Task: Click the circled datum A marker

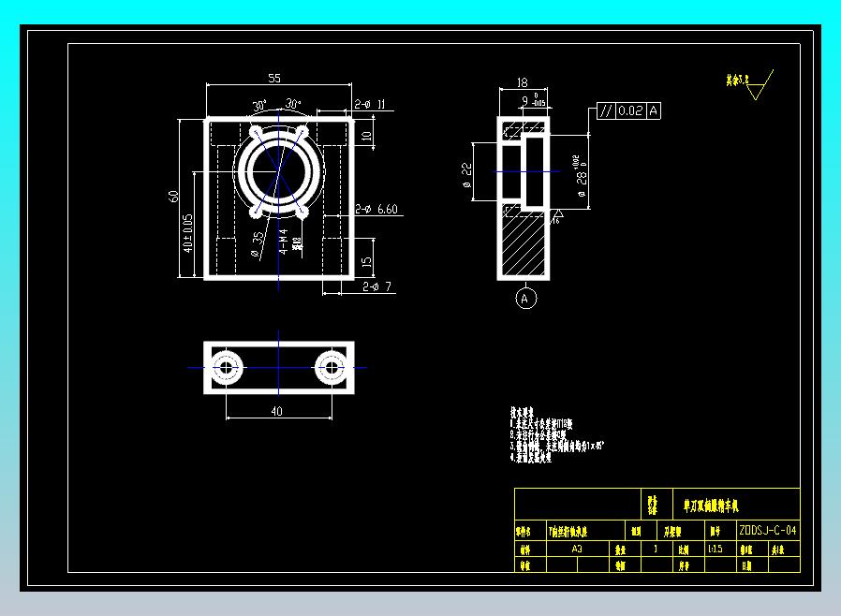Action: (525, 299)
